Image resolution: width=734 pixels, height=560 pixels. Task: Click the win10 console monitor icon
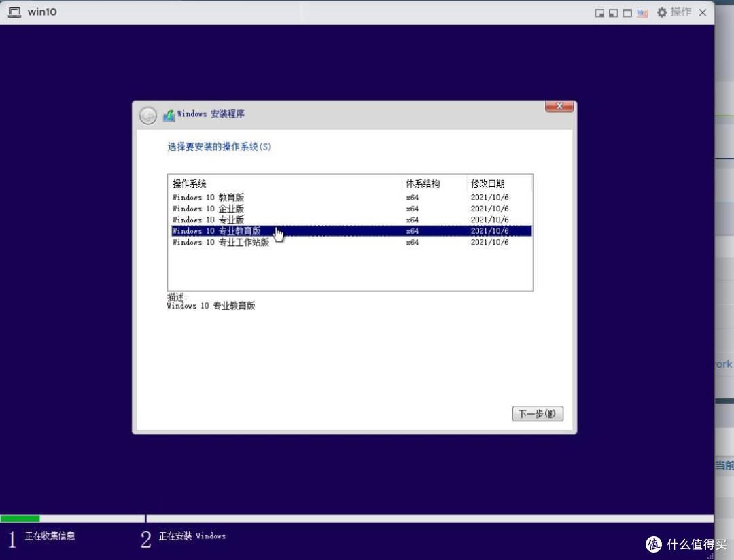coord(14,13)
